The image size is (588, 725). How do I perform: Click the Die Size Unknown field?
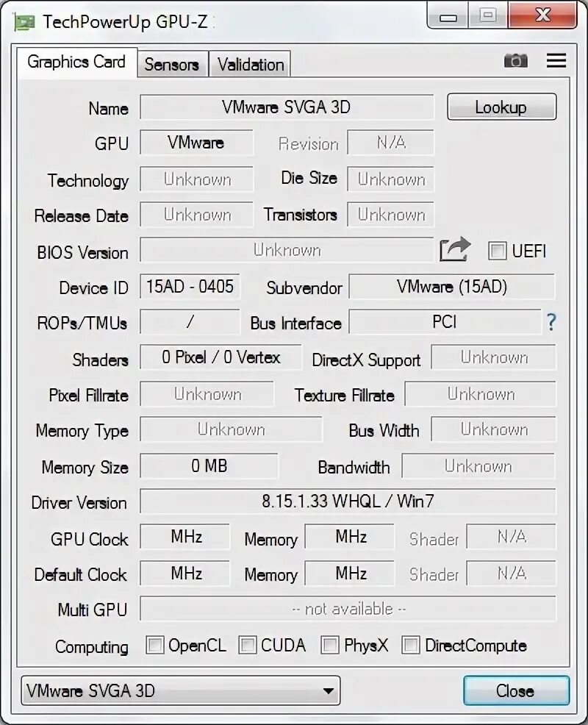(390, 179)
